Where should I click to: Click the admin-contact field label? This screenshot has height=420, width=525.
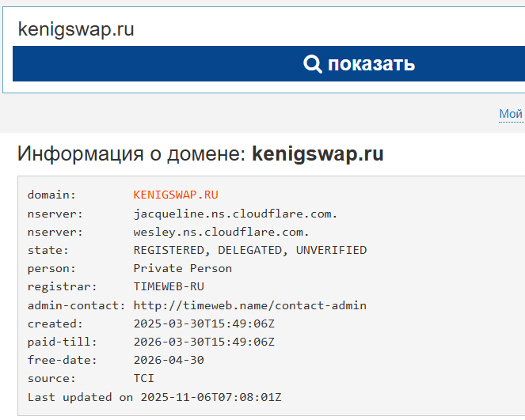pos(77,305)
